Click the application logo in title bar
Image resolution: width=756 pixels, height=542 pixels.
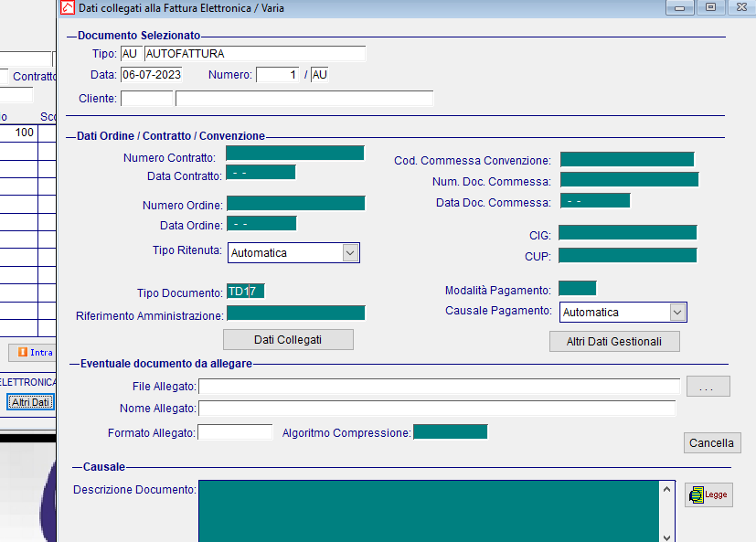(68, 7)
